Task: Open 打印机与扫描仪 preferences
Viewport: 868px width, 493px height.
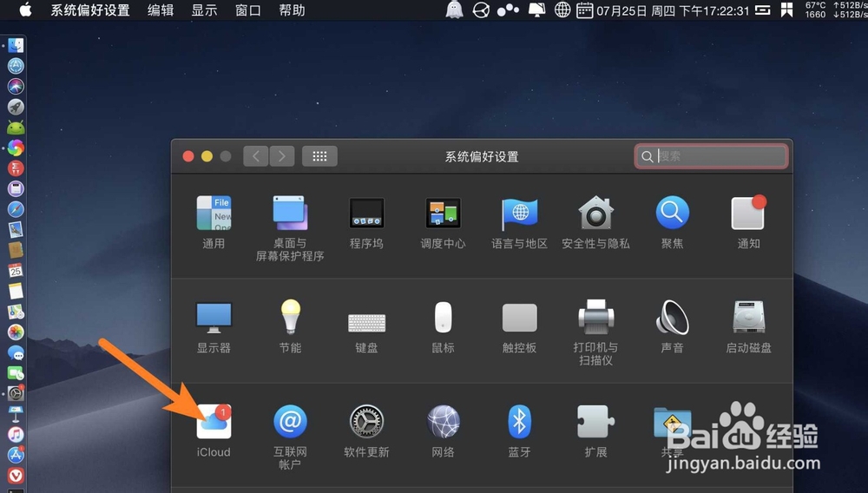Action: coord(595,317)
